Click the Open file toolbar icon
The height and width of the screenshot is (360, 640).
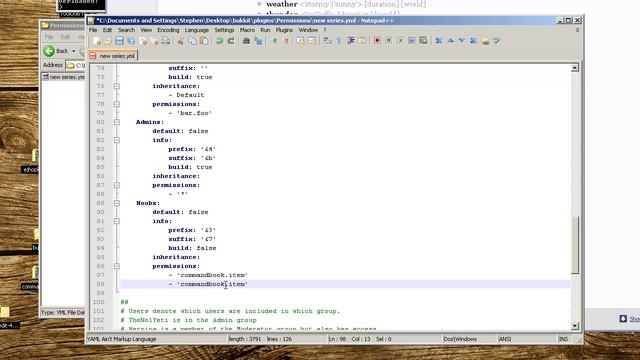coord(108,41)
